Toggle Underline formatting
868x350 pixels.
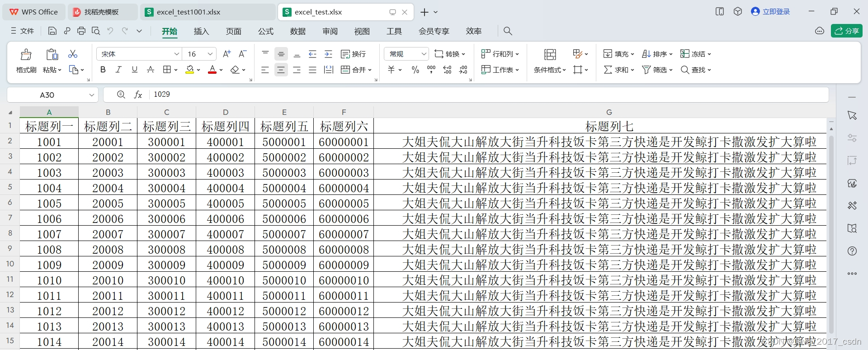tap(134, 70)
